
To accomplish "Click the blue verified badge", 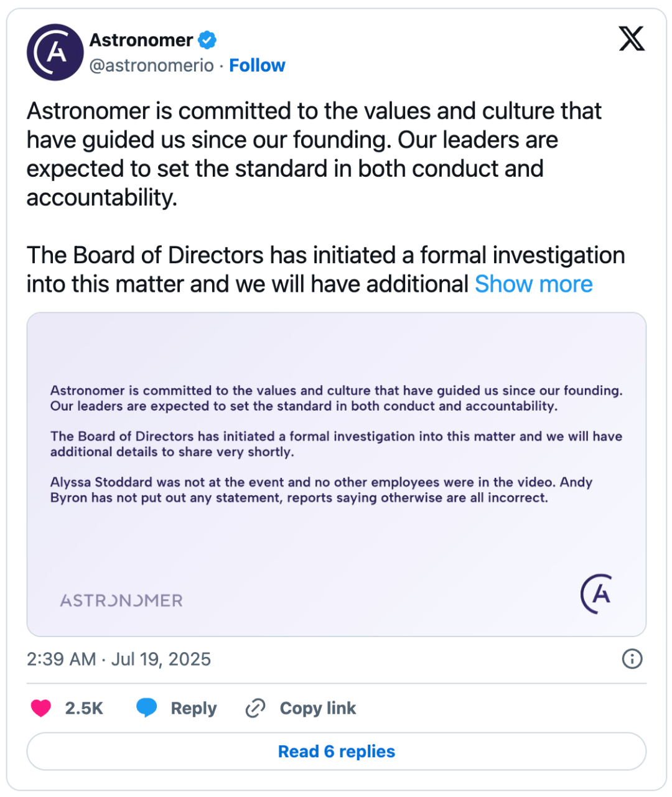I will (207, 40).
